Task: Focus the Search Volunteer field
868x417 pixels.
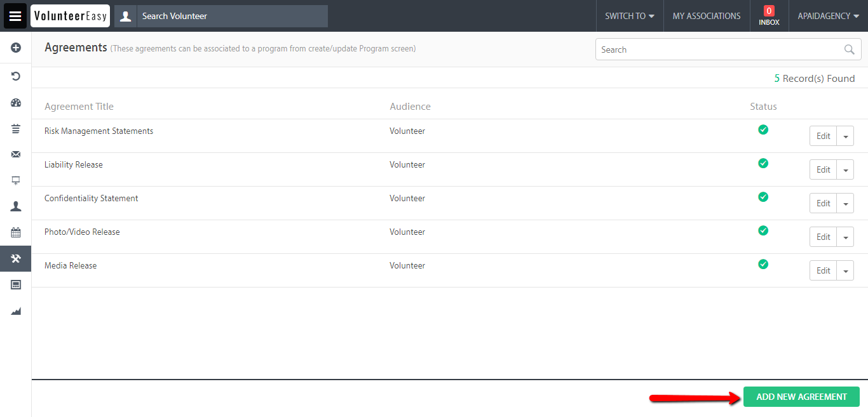Action: point(232,16)
